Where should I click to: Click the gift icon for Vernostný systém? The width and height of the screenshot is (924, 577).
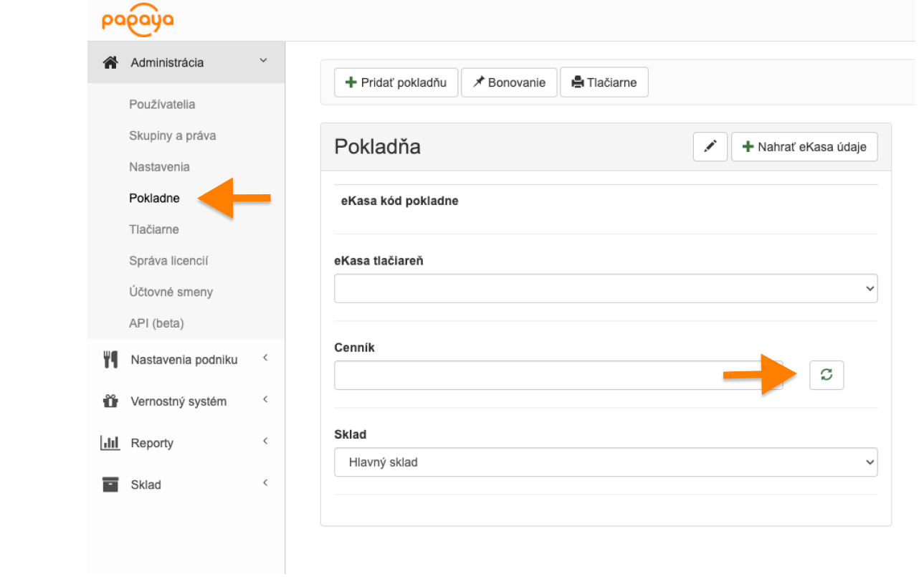pyautogui.click(x=110, y=401)
